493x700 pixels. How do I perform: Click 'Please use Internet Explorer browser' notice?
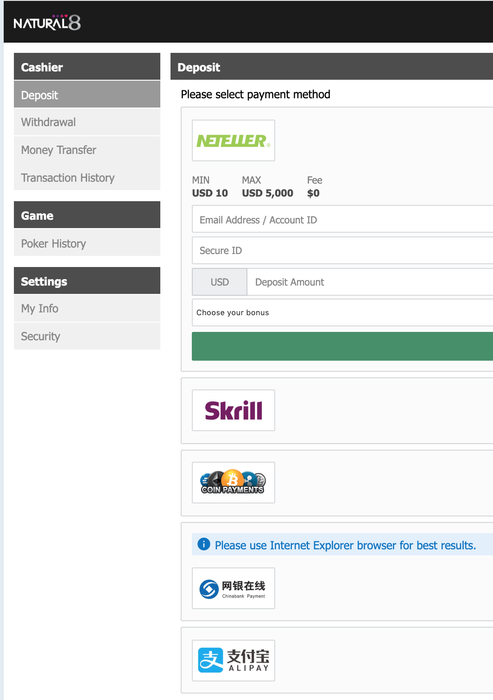[x=345, y=545]
